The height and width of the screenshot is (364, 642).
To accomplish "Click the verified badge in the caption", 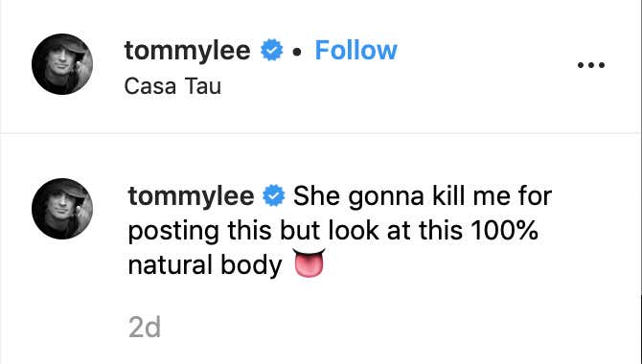I will [273, 195].
